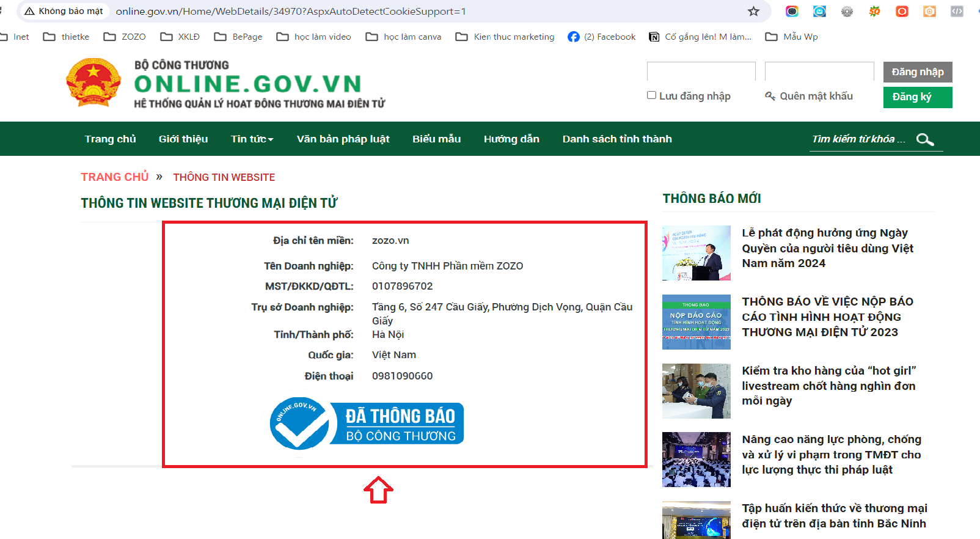The width and height of the screenshot is (980, 539).
Task: Select the 'Hà Nội' city value
Action: [x=388, y=334]
